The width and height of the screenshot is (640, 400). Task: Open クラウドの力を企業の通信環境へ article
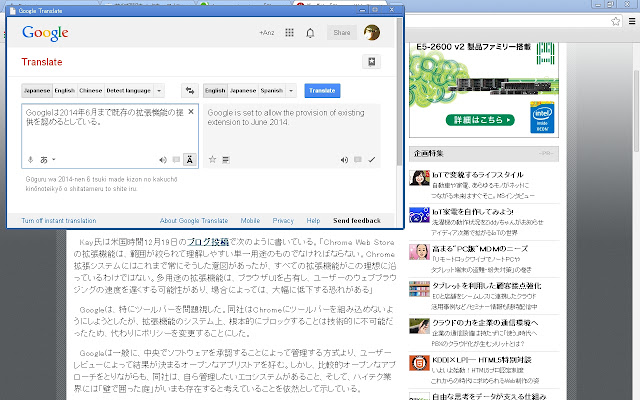(x=485, y=322)
